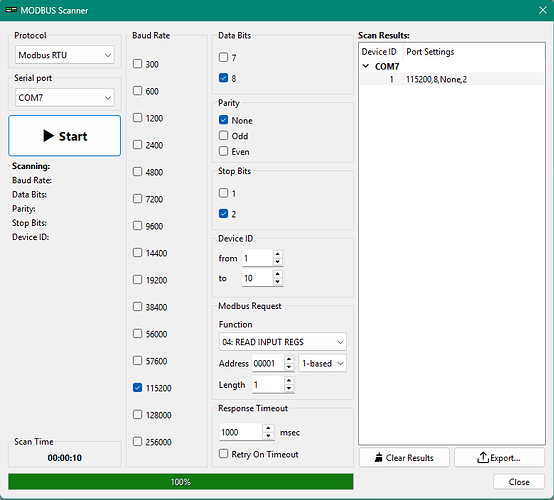Increase the Response Timeout value
Screen dimensions: 554x500
coord(269,428)
